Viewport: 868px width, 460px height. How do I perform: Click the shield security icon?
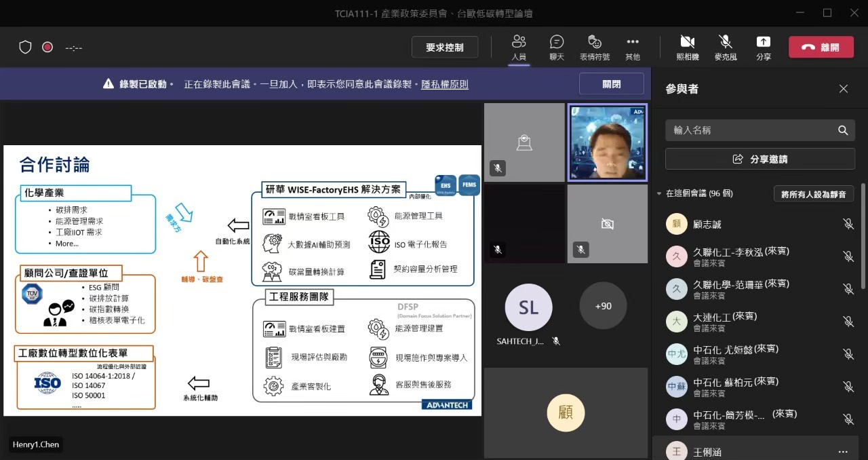tap(25, 47)
